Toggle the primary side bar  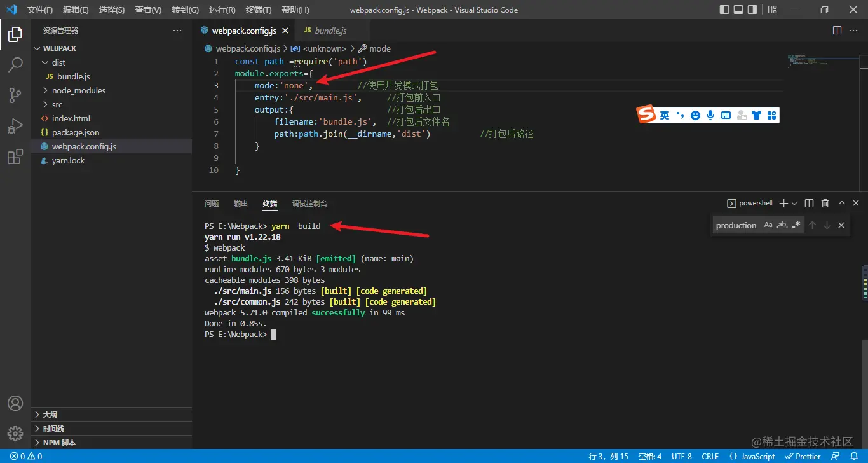(x=724, y=10)
